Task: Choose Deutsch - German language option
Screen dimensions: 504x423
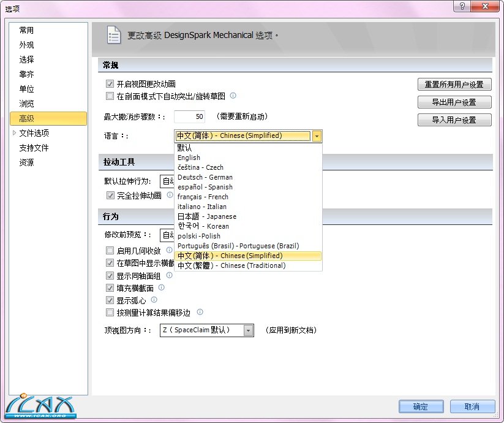Action: [248, 177]
